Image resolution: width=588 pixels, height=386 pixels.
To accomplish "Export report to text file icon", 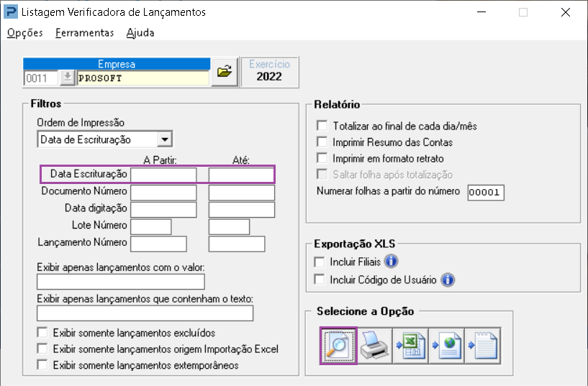I will tap(483, 346).
